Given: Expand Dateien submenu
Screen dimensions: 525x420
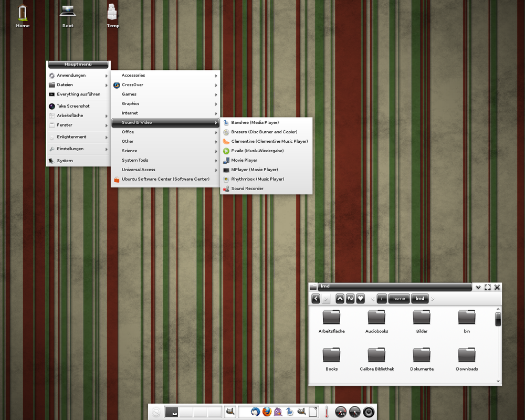Looking at the screenshot, I should [78, 85].
